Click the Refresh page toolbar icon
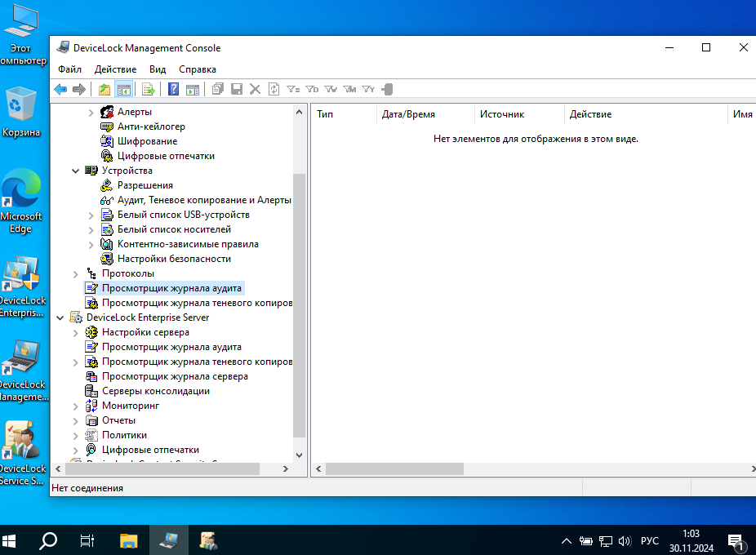 click(x=273, y=89)
